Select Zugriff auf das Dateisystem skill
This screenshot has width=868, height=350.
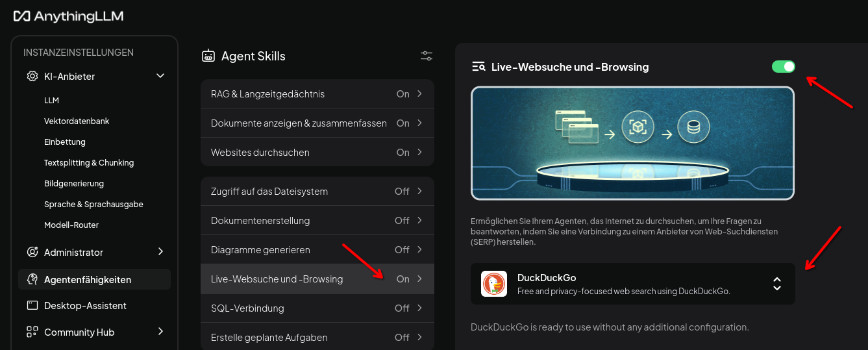click(317, 192)
